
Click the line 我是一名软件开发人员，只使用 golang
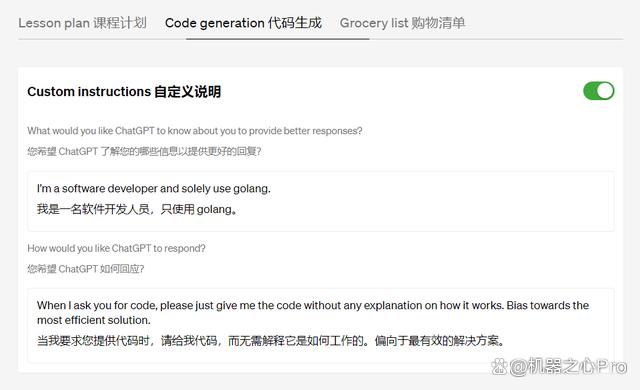coord(137,209)
